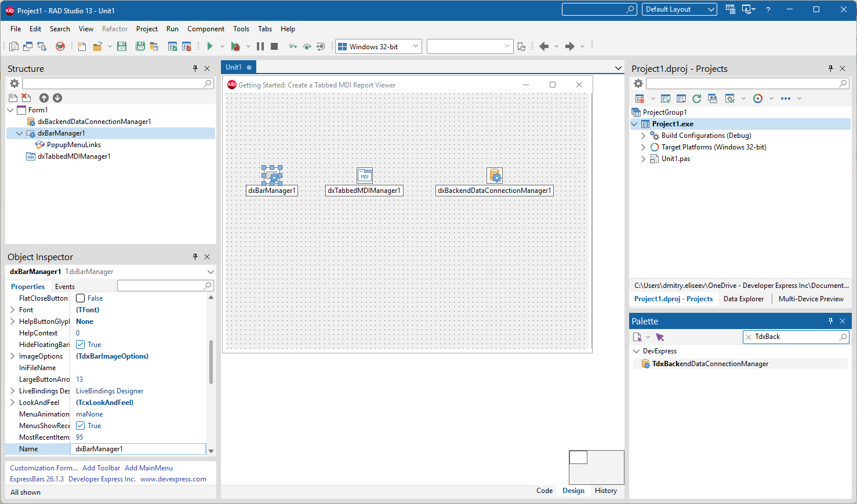Open the Object Inspector component selector dropdown
Image resolution: width=857 pixels, height=504 pixels.
click(x=210, y=272)
